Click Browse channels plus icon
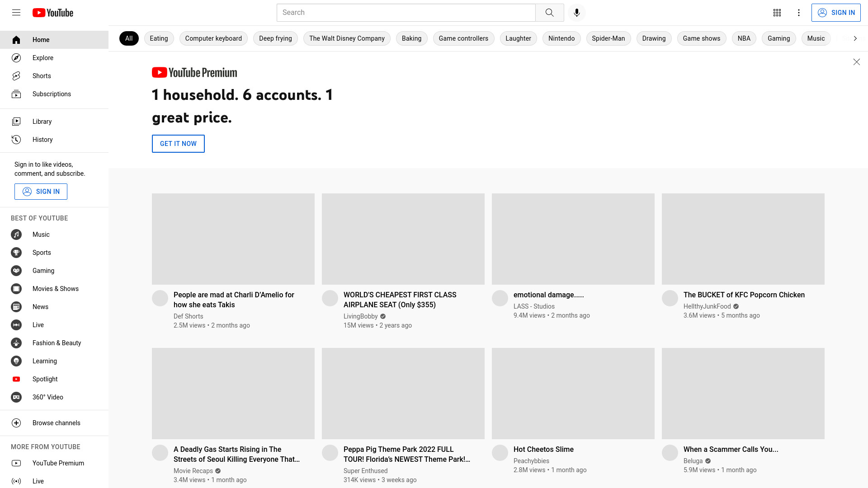Image resolution: width=868 pixels, height=488 pixels. tap(16, 423)
